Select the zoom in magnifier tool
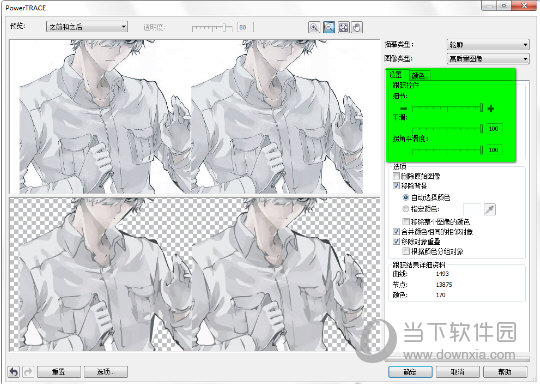The height and width of the screenshot is (384, 540). coord(314,27)
